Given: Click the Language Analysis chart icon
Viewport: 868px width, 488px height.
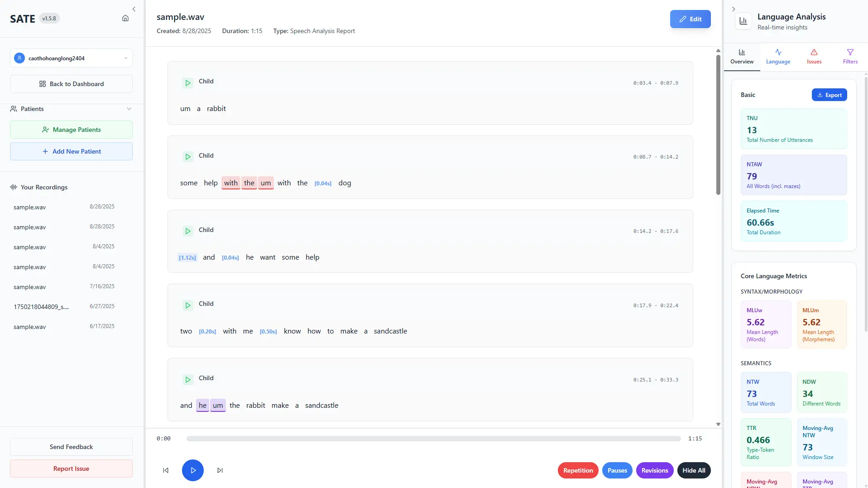Looking at the screenshot, I should [743, 21].
